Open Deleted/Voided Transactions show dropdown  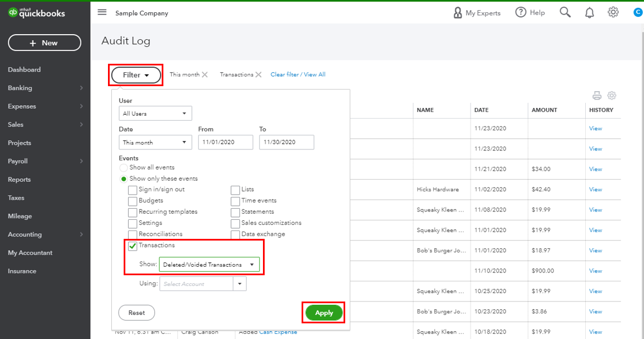(x=209, y=265)
